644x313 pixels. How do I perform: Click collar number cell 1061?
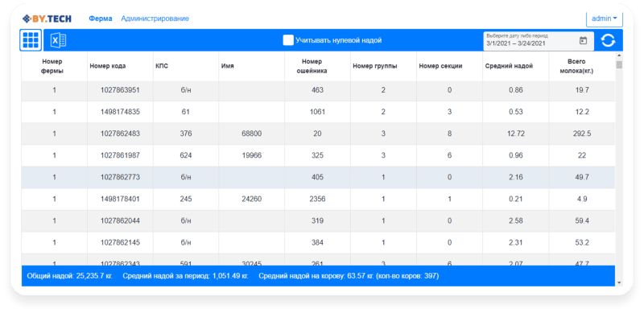coord(317,112)
